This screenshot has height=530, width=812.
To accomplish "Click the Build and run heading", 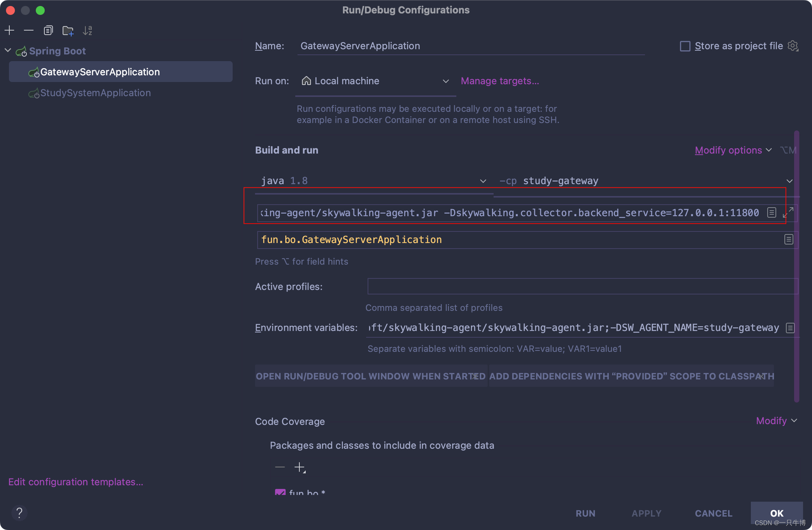I will pos(287,150).
